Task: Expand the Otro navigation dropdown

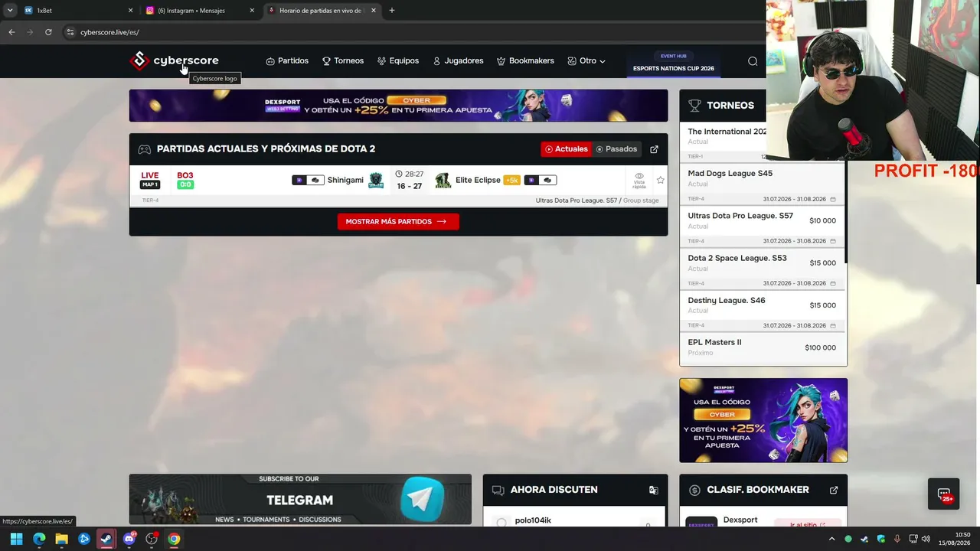Action: click(586, 61)
